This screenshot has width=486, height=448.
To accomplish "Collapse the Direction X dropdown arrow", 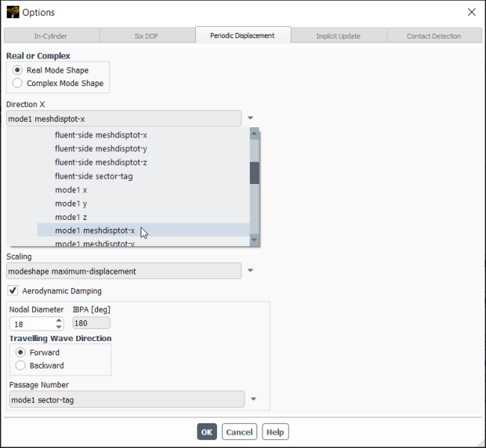I will point(250,118).
